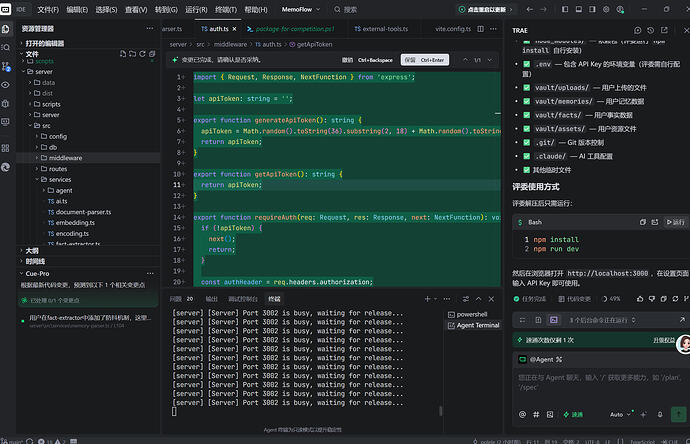Click the 保留 Ctrl+Enter keep button

425,60
